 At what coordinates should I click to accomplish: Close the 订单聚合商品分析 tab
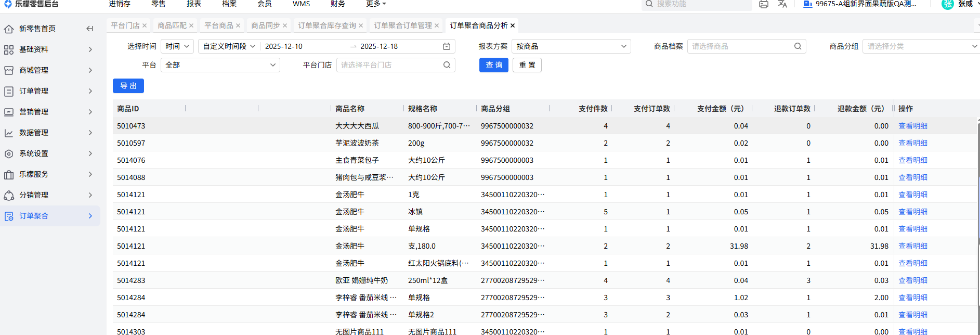pos(513,25)
